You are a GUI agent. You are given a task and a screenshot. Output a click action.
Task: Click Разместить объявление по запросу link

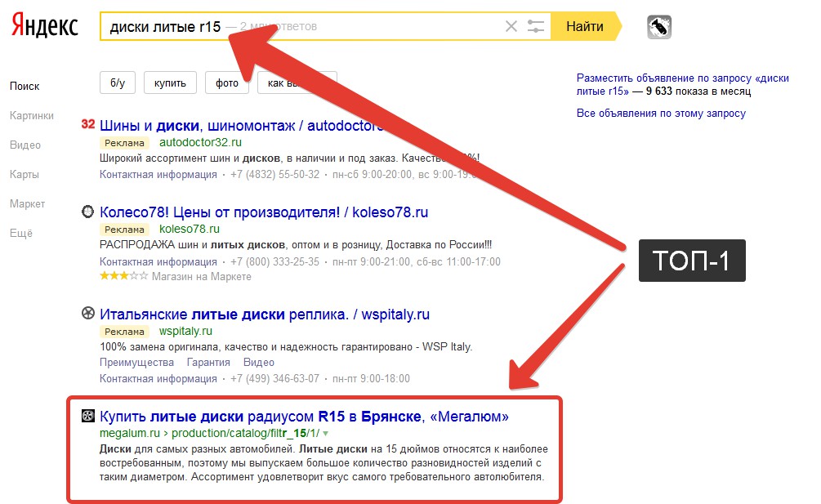coord(682,84)
